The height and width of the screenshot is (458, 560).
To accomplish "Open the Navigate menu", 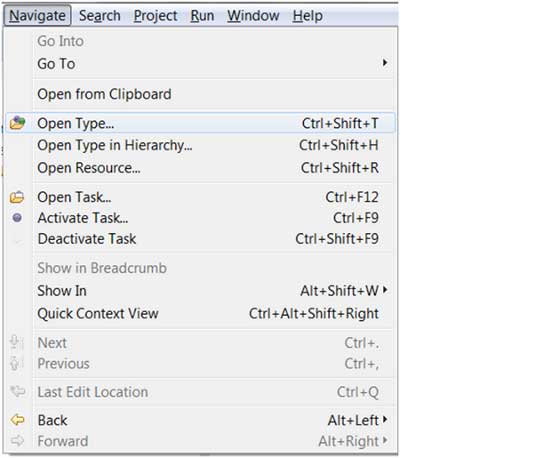I will 37,15.
